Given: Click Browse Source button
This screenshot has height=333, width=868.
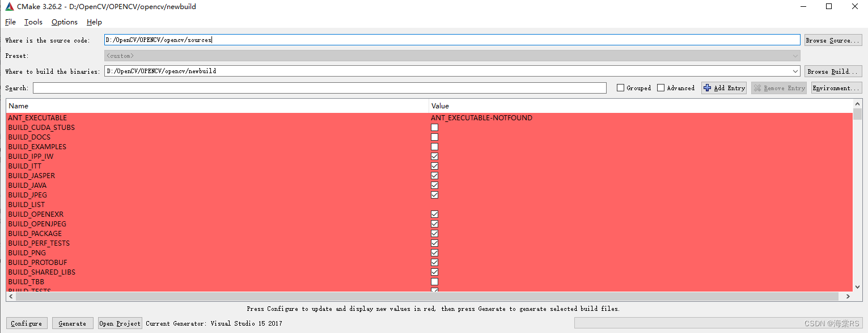Looking at the screenshot, I should 833,40.
